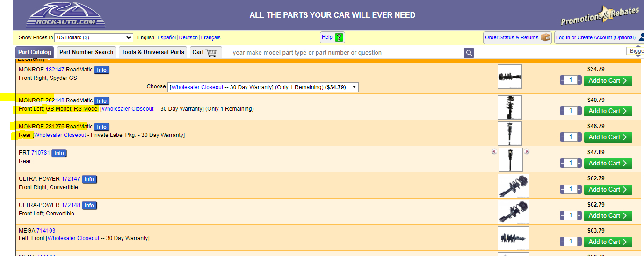644x257 pixels.
Task: Decrease quantity for ULTRA-POWER 172148
Action: (562, 216)
